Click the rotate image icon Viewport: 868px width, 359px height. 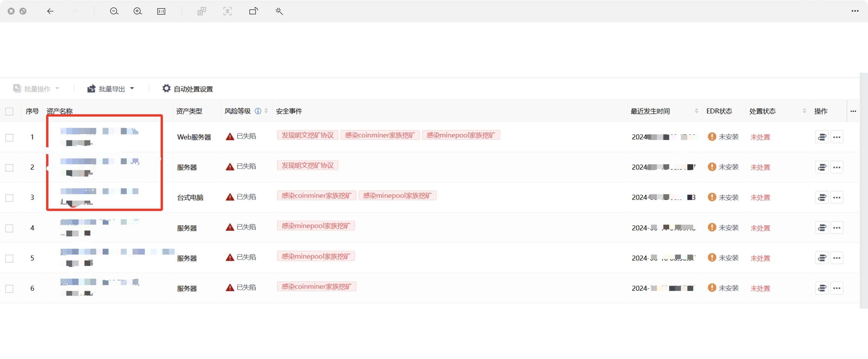pos(253,11)
